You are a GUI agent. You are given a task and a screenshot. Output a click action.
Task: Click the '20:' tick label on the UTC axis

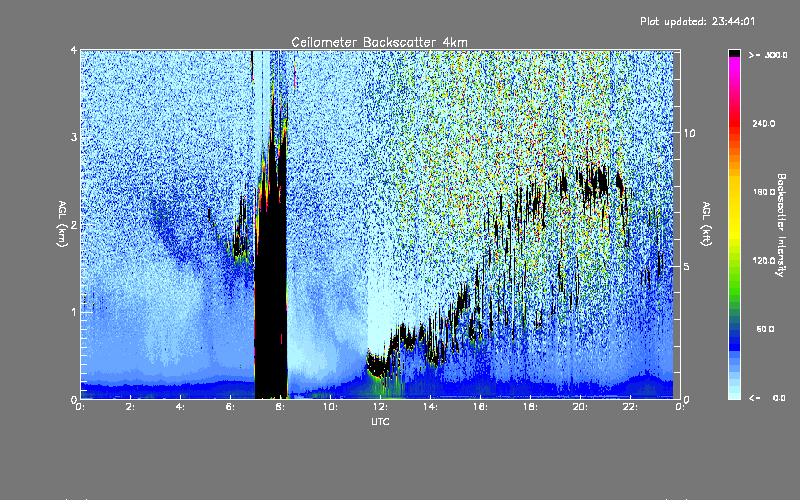click(x=580, y=407)
